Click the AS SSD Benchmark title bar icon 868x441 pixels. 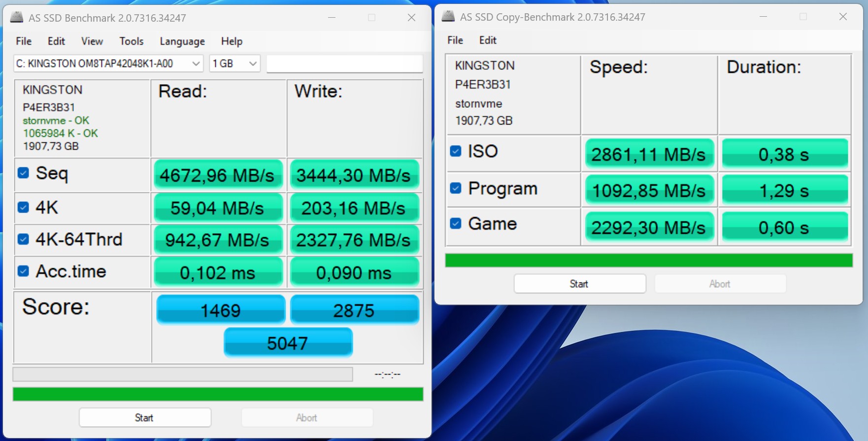[17, 18]
